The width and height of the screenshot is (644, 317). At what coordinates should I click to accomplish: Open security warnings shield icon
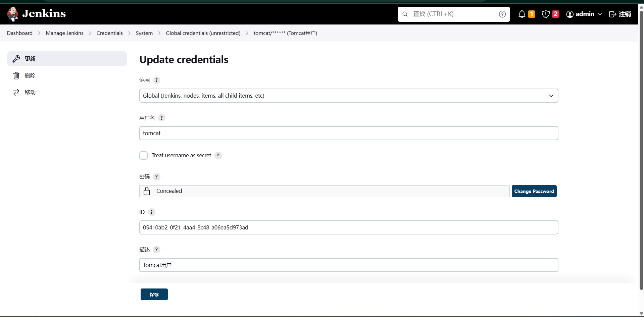tap(546, 14)
